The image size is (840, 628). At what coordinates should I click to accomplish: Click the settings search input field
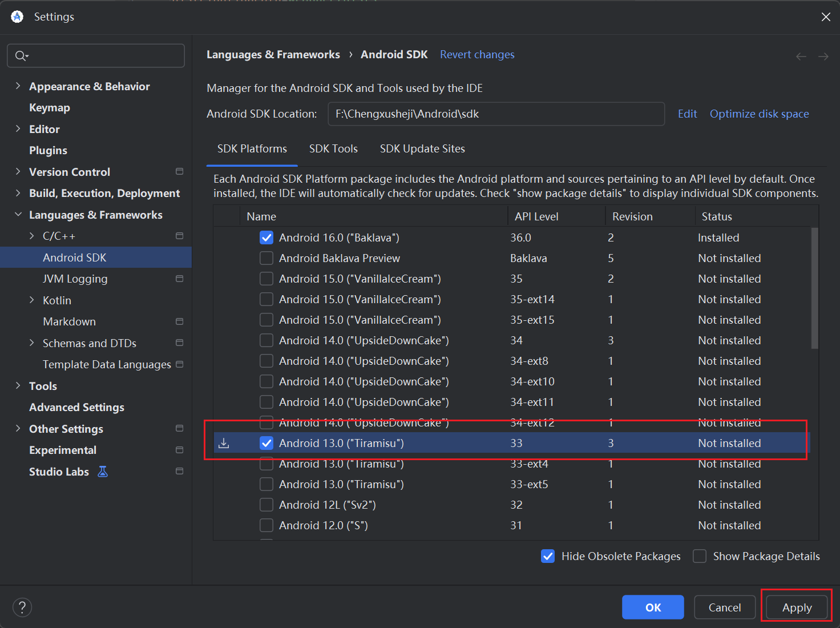point(96,55)
